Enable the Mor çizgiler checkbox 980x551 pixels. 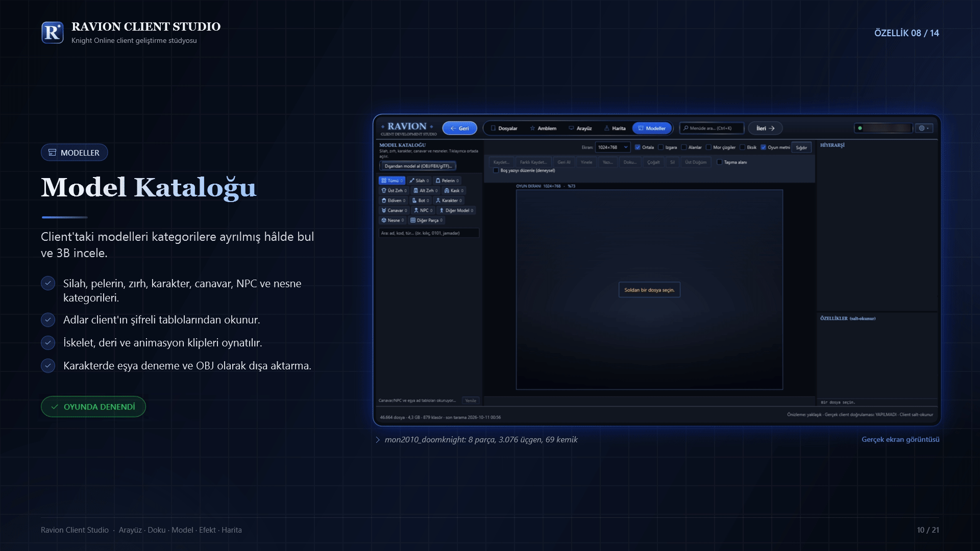pyautogui.click(x=708, y=147)
